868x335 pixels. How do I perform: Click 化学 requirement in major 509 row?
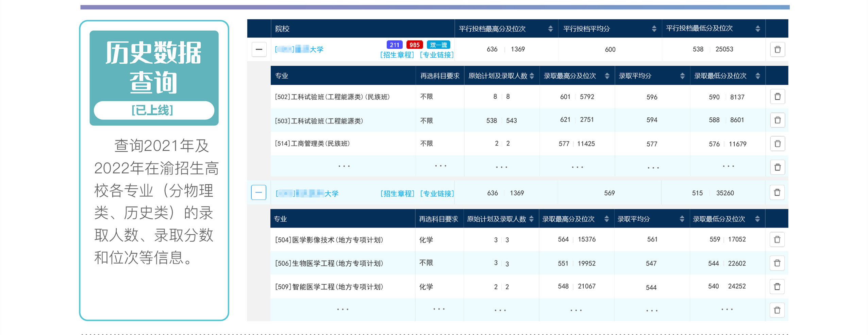(x=426, y=287)
